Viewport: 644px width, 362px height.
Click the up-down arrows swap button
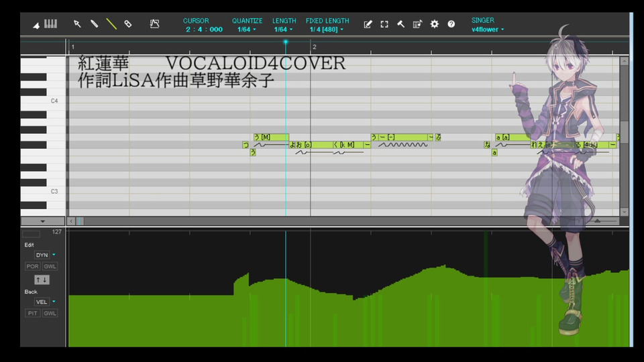point(42,280)
